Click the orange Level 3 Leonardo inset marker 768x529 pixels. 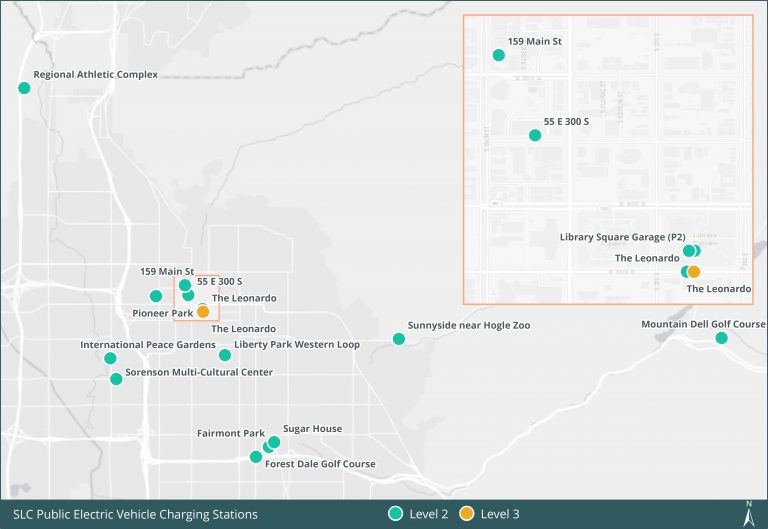point(694,272)
